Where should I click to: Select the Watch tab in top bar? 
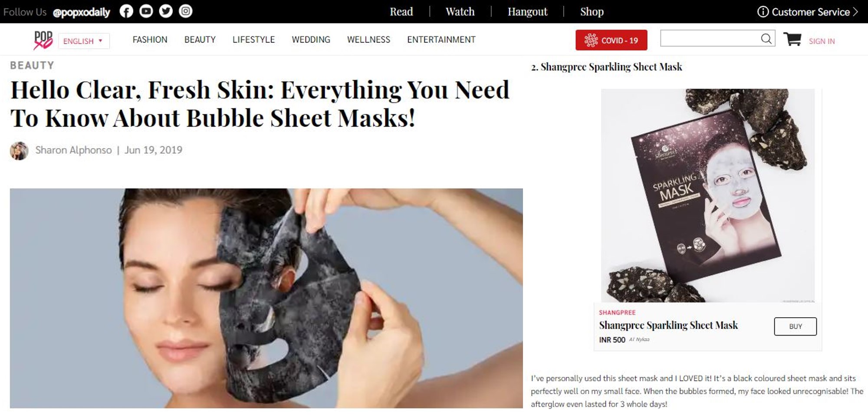(x=460, y=12)
